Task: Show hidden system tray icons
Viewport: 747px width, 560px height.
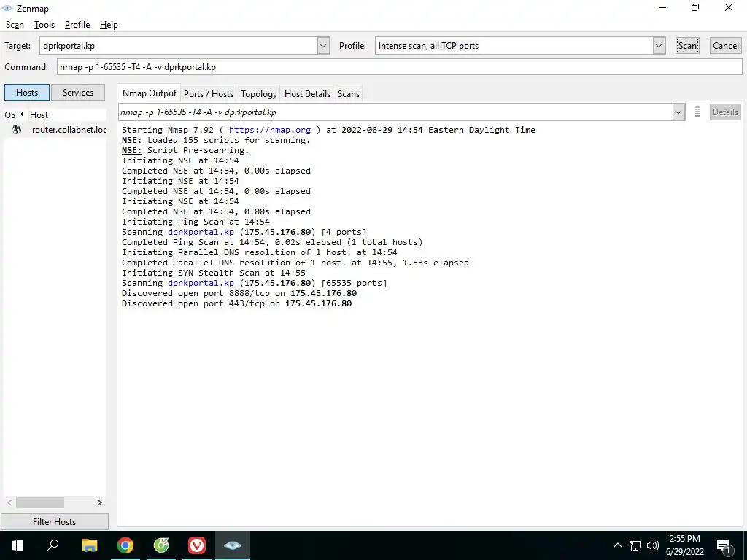Action: pyautogui.click(x=617, y=545)
